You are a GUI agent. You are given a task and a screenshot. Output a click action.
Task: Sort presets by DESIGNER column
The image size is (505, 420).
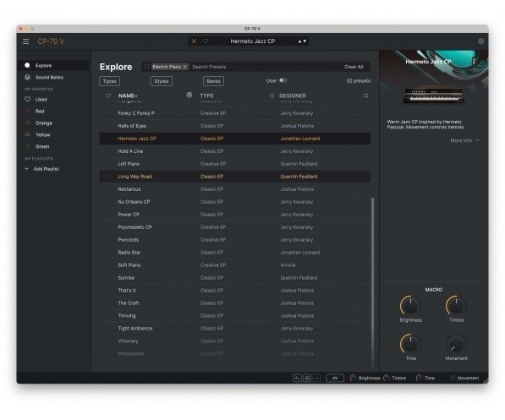tap(293, 95)
